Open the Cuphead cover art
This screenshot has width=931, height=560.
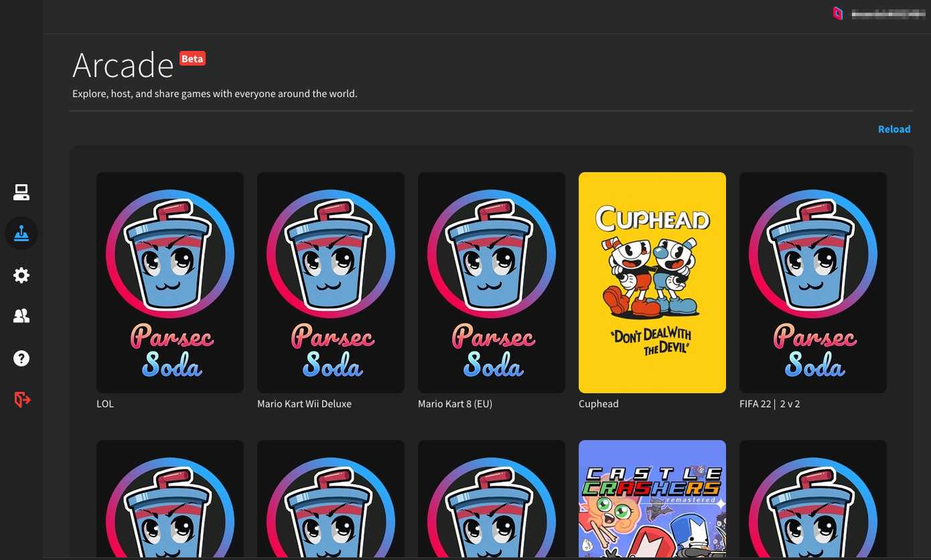tap(652, 283)
